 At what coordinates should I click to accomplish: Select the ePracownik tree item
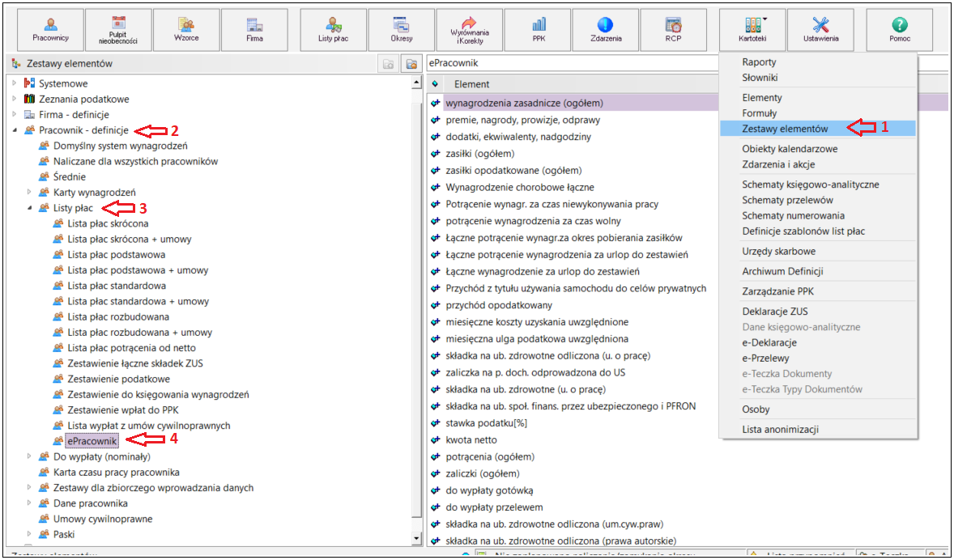point(92,441)
